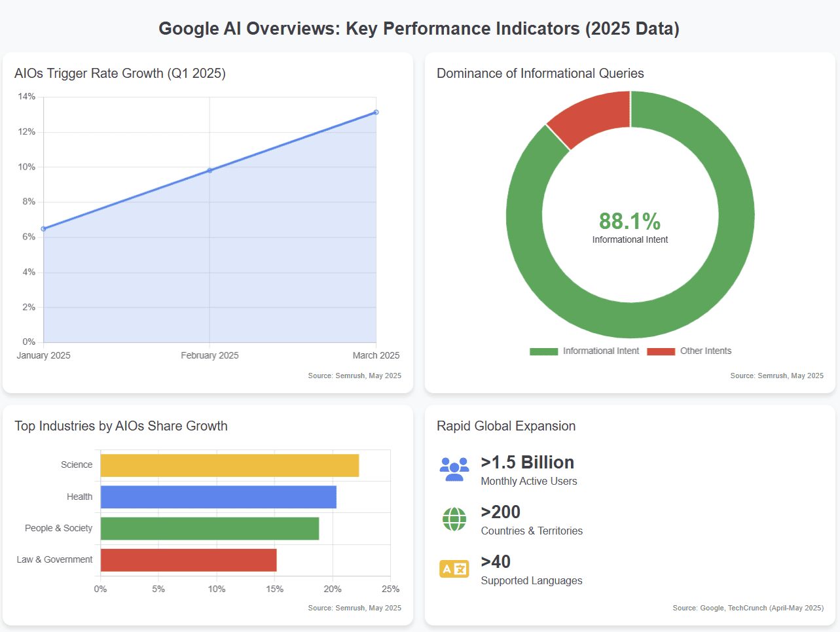Viewport: 840px width, 632px height.
Task: Click the '>1.5 Billion' statistic
Action: point(528,463)
